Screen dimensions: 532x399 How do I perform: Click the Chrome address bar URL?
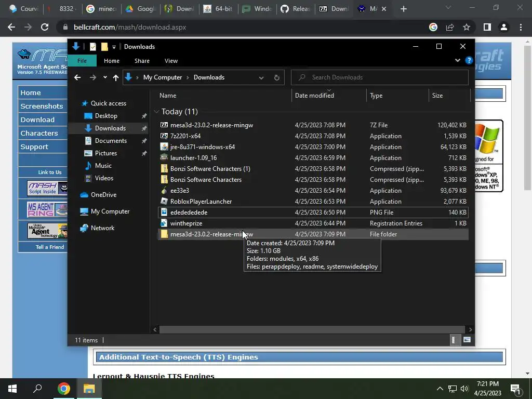click(x=130, y=27)
